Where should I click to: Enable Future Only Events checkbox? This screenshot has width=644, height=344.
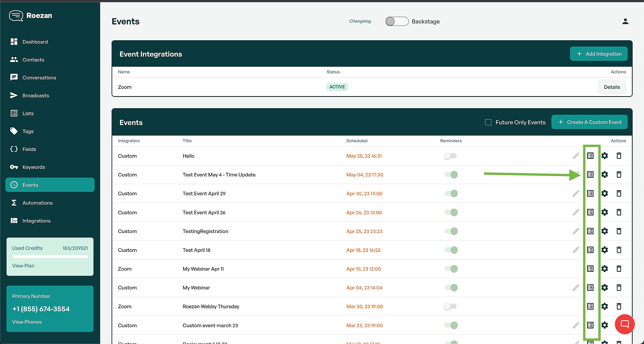coord(488,122)
